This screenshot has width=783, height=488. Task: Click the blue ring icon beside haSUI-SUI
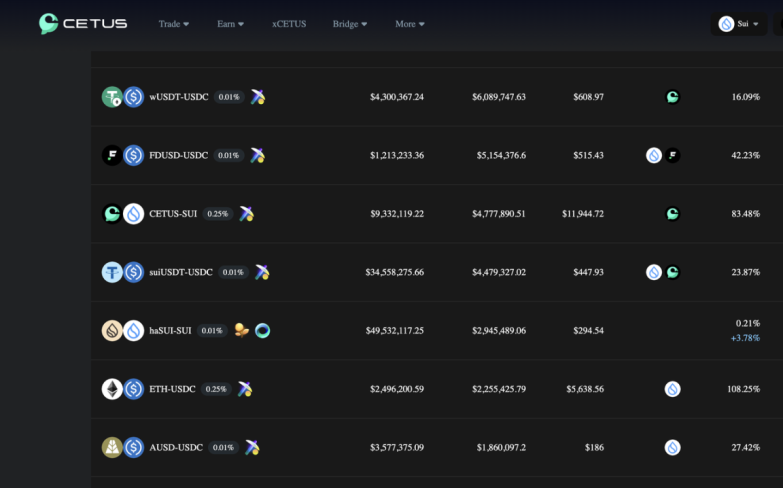coord(262,330)
